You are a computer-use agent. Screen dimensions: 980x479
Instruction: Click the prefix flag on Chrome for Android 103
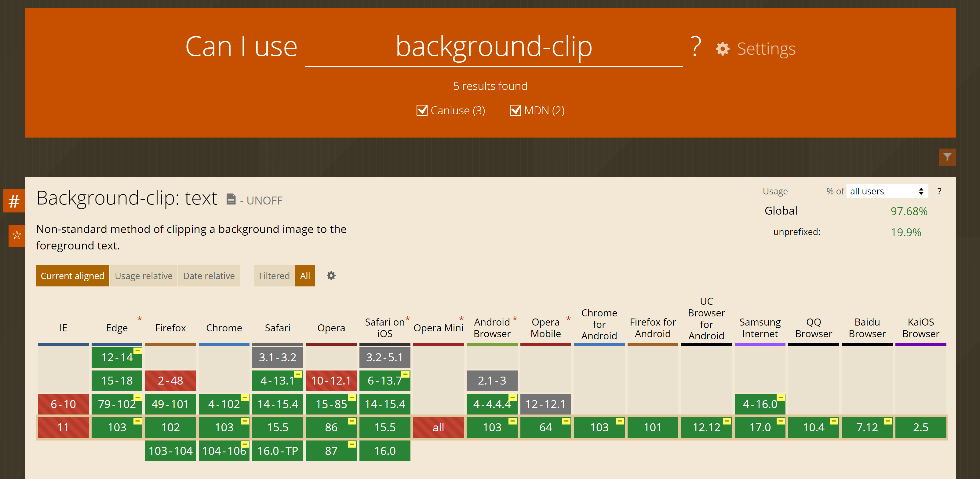[x=620, y=421]
